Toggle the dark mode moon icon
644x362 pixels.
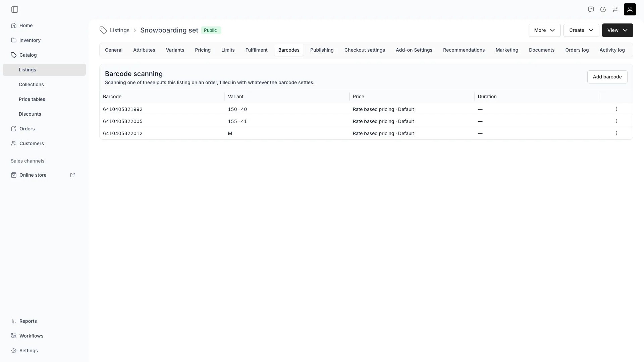point(603,9)
